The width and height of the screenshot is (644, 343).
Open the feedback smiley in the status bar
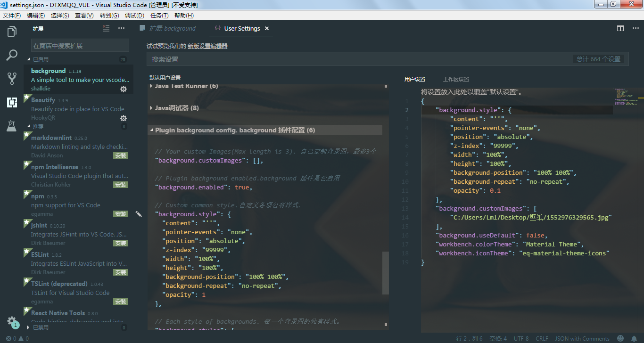click(620, 338)
